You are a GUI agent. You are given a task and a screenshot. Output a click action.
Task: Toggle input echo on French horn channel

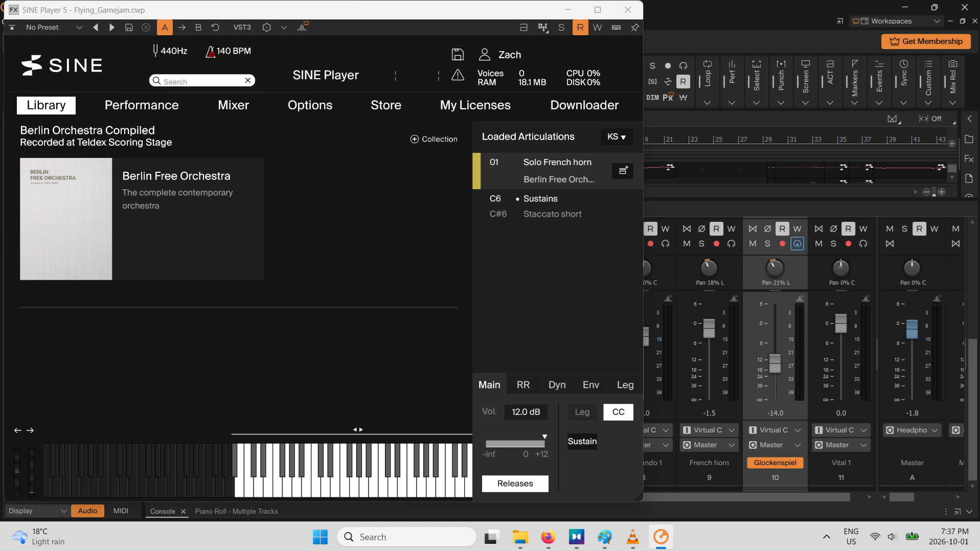732,244
